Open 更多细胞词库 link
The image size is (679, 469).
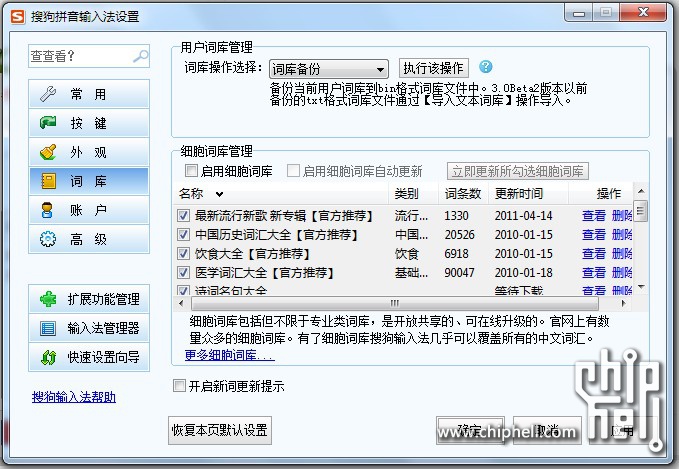click(230, 356)
